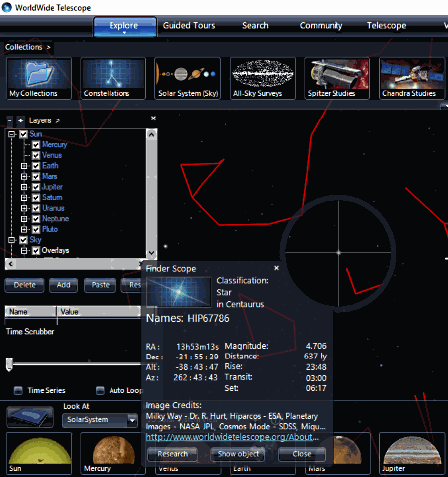Open the Spitzer Studies collection
Image resolution: width=448 pixels, height=477 pixels.
(336, 79)
